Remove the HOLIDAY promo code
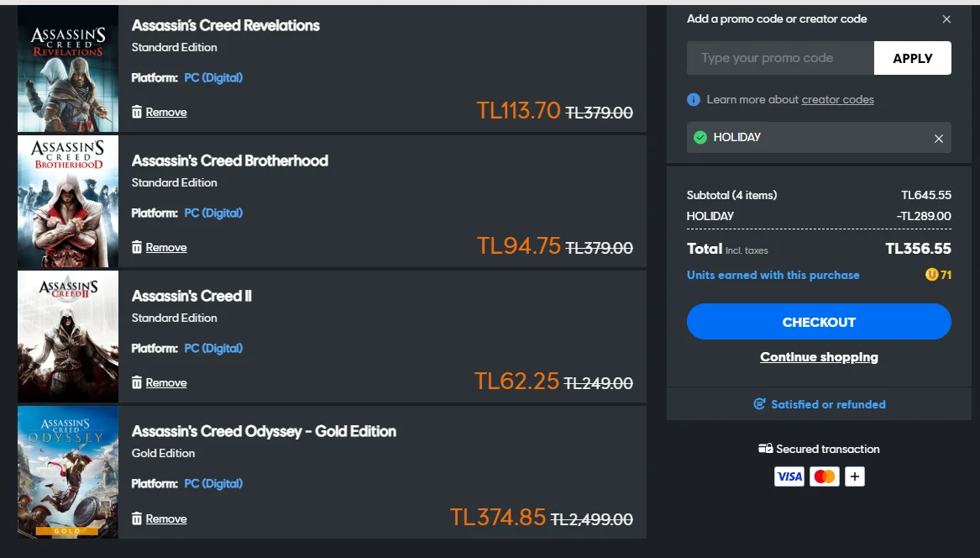Viewport: 980px width, 558px height. pos(939,139)
